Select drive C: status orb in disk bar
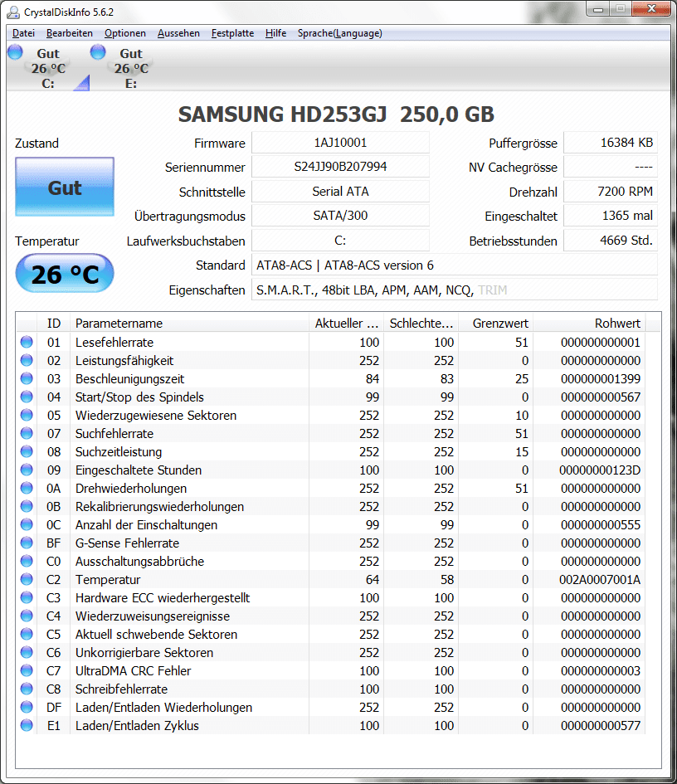This screenshot has height=784, width=677. (15, 51)
